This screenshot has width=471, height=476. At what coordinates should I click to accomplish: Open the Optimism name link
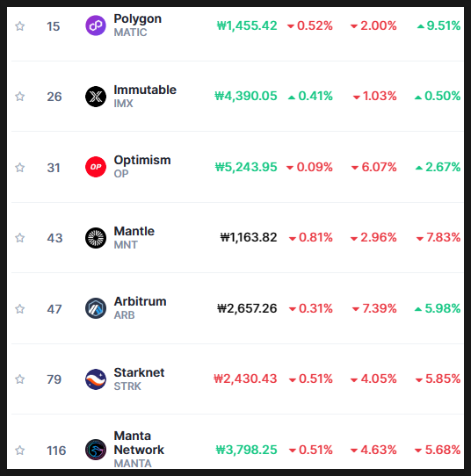click(142, 160)
